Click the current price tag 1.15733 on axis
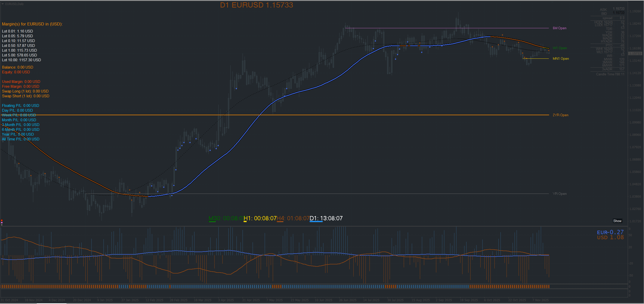 (x=635, y=54)
